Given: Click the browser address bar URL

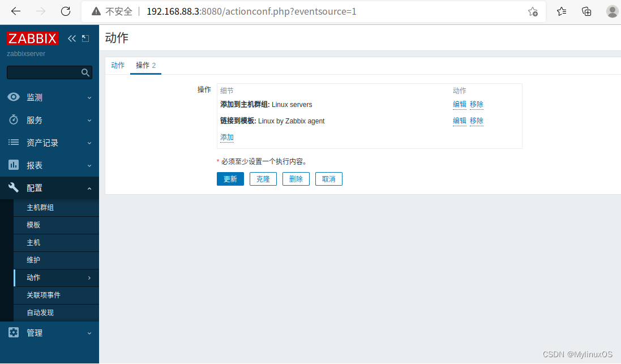Looking at the screenshot, I should pos(251,11).
